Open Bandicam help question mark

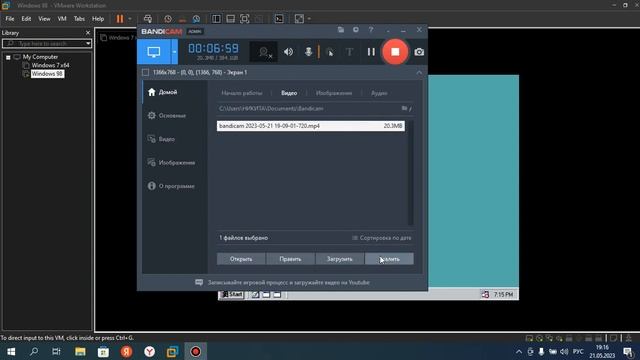pos(371,30)
